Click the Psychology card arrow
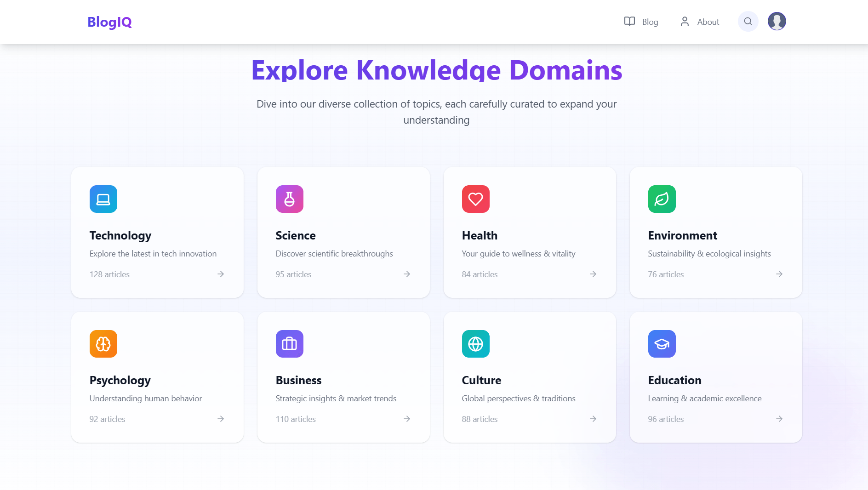 (221, 419)
